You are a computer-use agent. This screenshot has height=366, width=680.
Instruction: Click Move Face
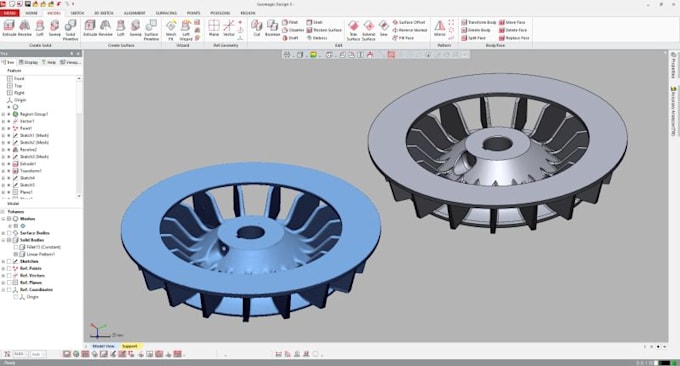point(512,22)
